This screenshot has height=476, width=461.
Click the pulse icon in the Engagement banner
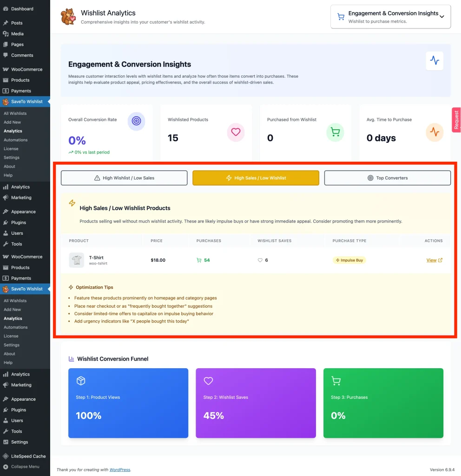(434, 61)
